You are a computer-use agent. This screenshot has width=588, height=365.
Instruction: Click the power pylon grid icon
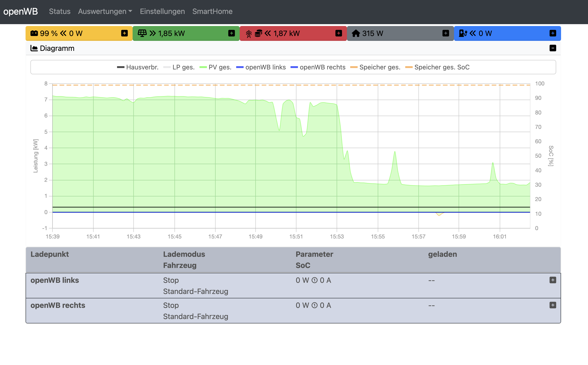pyautogui.click(x=249, y=34)
